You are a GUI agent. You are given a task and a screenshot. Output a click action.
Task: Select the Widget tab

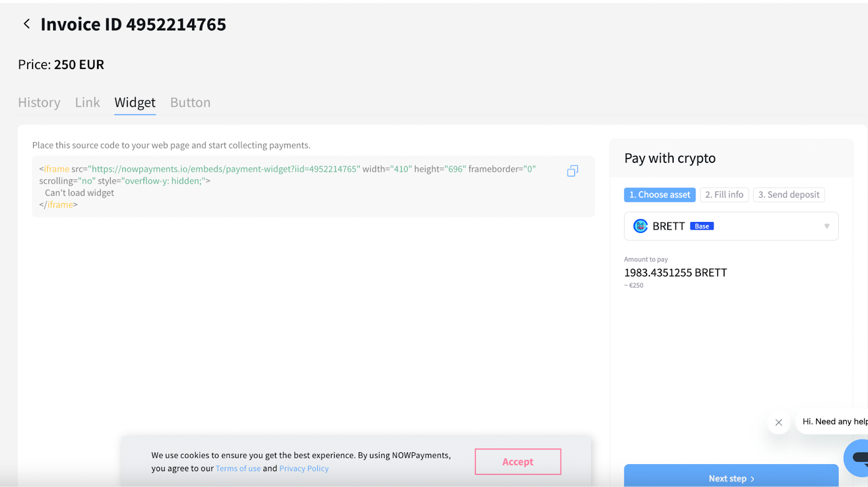click(x=135, y=103)
